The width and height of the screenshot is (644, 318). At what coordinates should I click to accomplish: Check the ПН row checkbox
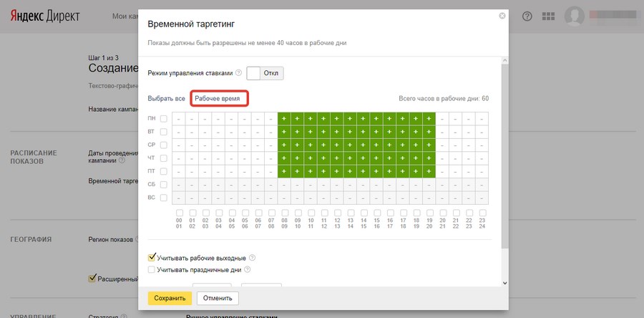(x=164, y=118)
